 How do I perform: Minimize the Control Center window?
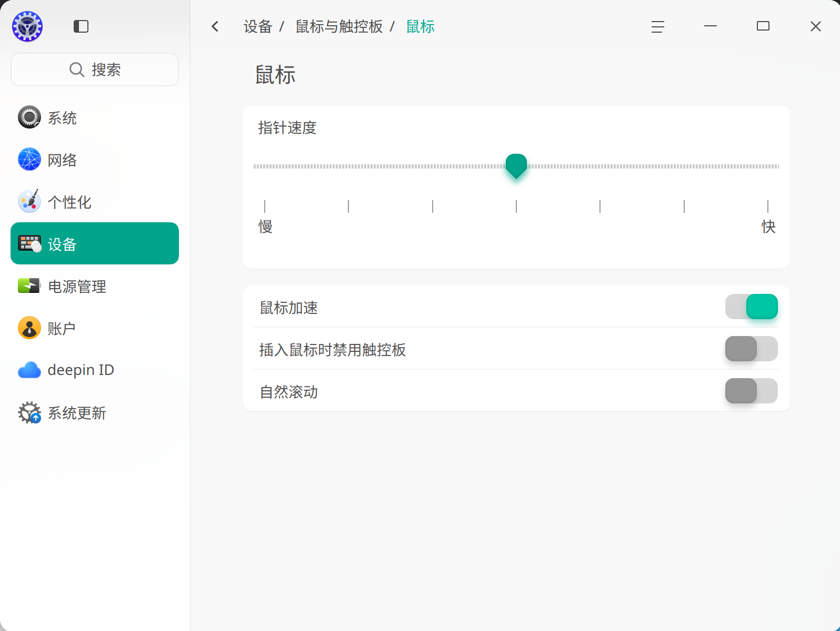pyautogui.click(x=711, y=26)
